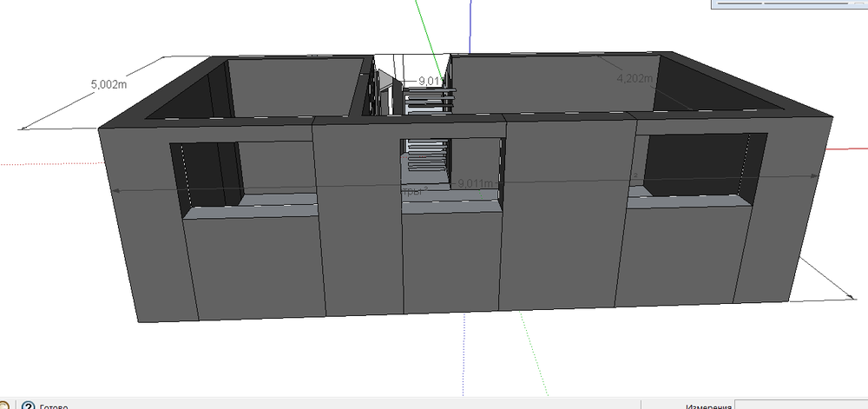Select the 9,011m dimension on front wall

coord(476,183)
